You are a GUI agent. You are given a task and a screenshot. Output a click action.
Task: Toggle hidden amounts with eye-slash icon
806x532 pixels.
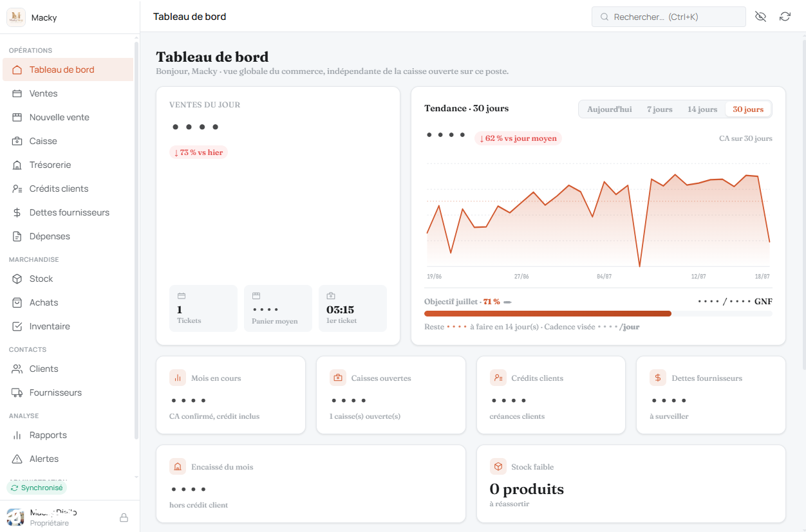760,17
